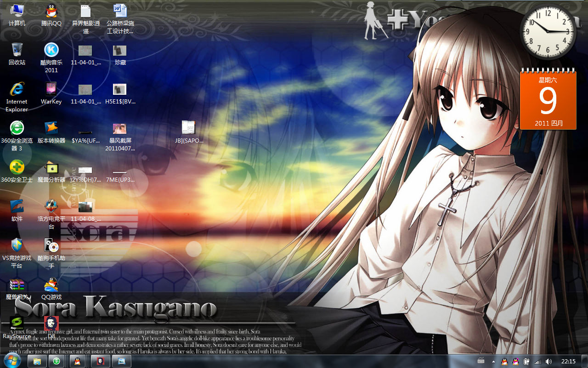
Task: Select the H5E1$[BV image file
Action: (x=120, y=93)
